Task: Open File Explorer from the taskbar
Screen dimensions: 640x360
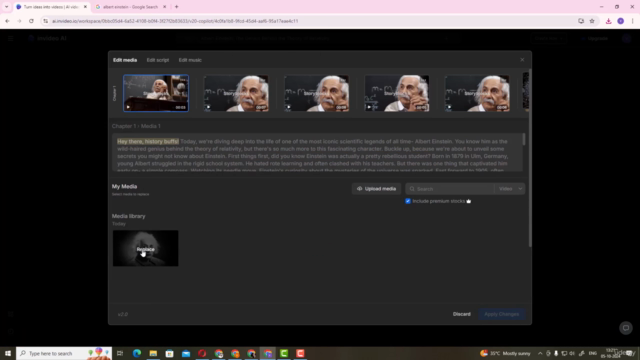Action: [153, 353]
